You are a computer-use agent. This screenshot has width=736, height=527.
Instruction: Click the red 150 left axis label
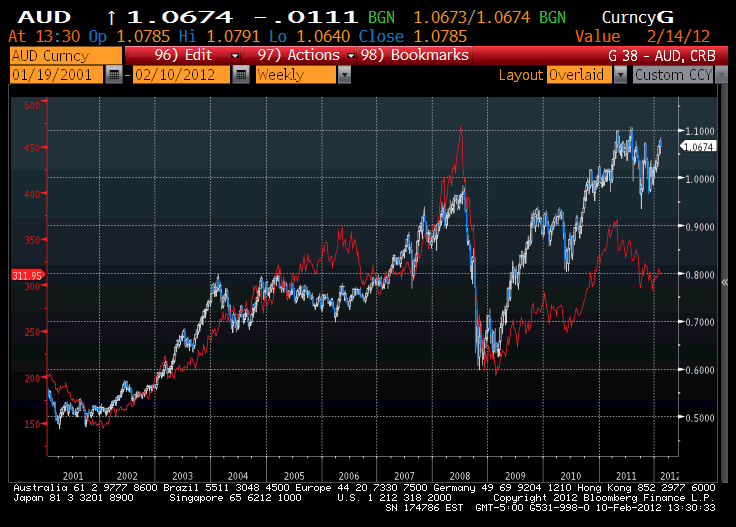coord(32,424)
